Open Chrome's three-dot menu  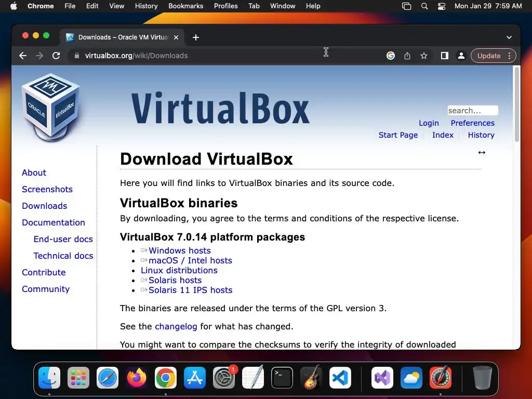509,56
